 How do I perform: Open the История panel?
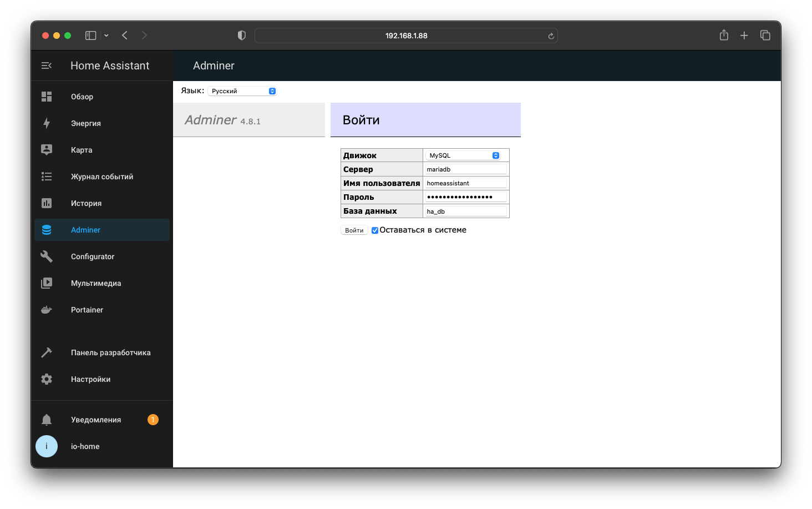click(87, 203)
